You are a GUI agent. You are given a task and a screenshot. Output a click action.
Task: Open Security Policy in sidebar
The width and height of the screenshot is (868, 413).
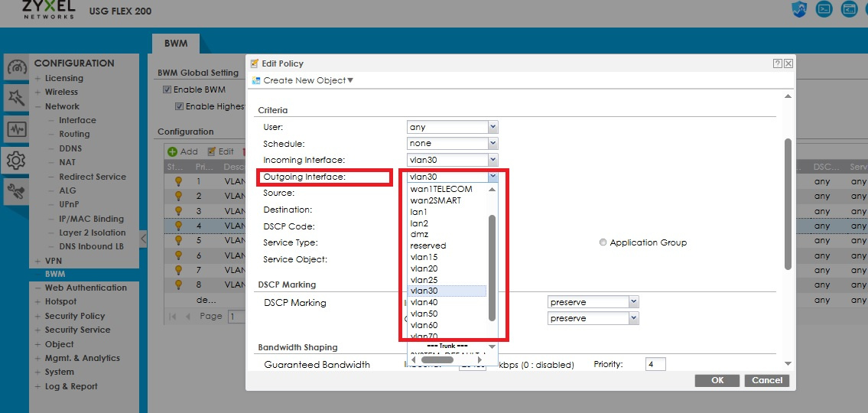75,316
